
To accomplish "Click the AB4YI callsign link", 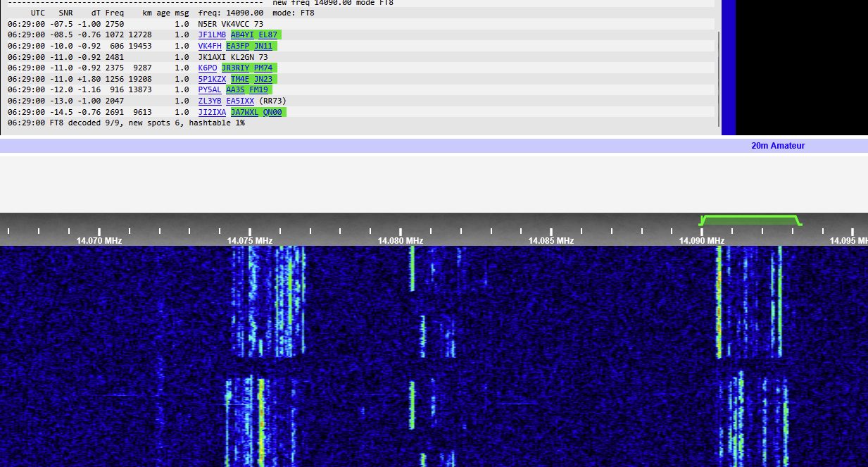I will pyautogui.click(x=242, y=35).
